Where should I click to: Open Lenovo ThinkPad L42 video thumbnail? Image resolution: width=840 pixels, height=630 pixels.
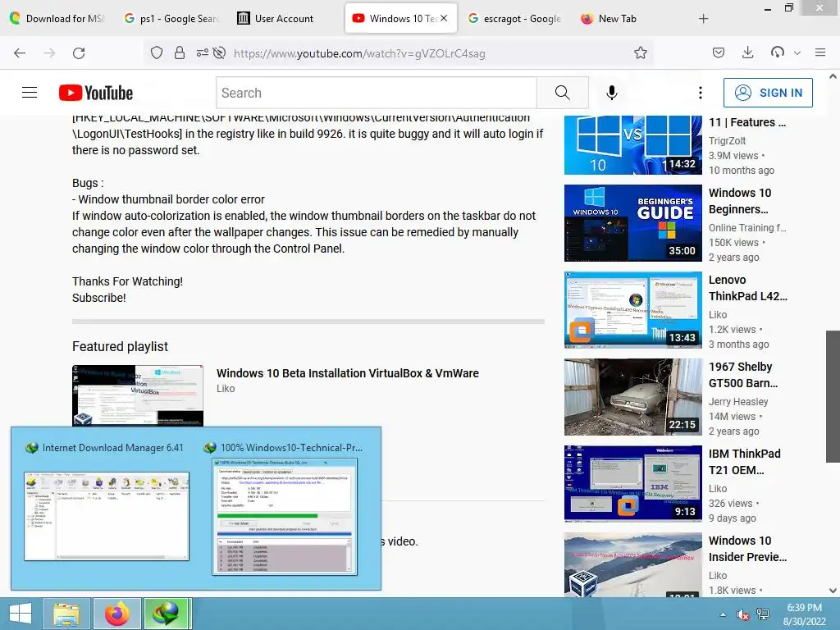click(632, 309)
